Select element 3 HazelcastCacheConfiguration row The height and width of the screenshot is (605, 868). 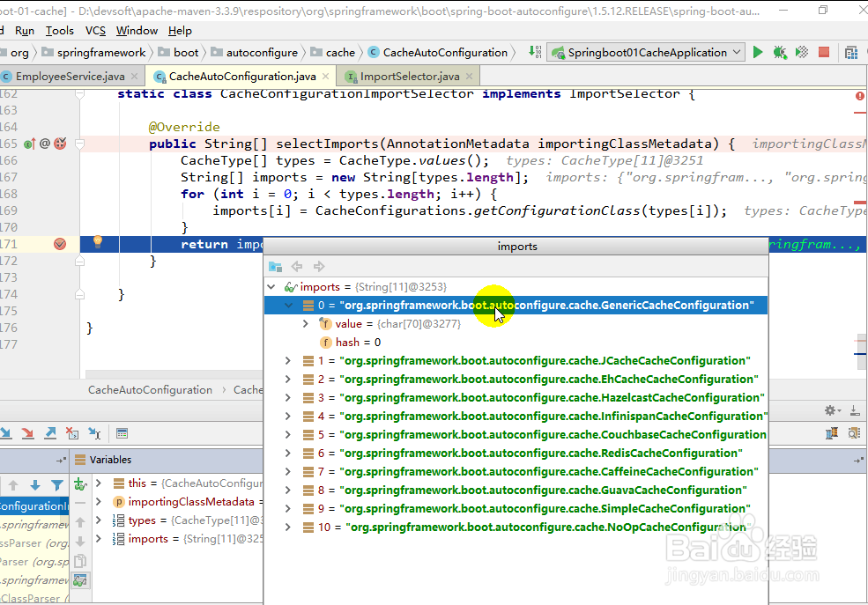pos(516,398)
